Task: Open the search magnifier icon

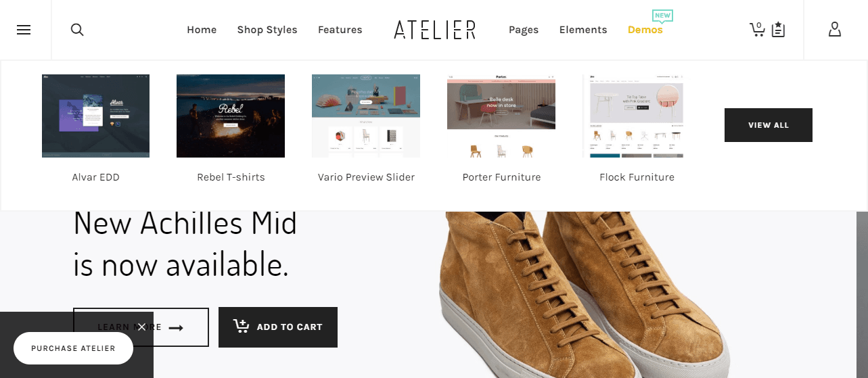Action: coord(77,30)
